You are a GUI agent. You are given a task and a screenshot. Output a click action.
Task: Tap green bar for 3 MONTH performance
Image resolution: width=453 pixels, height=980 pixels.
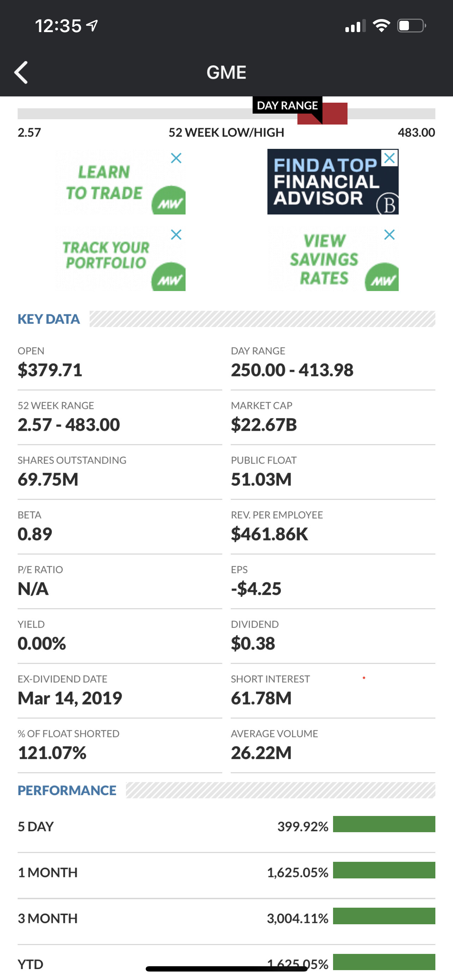384,916
